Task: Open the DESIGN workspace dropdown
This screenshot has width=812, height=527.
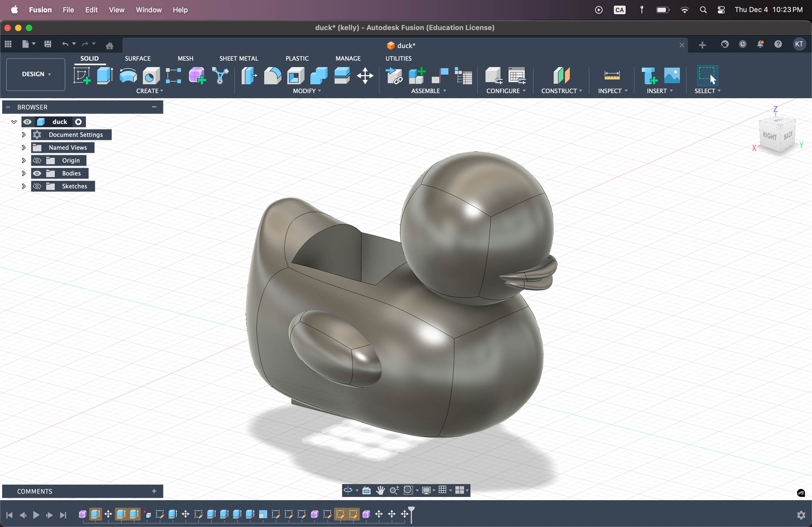Action: (x=36, y=74)
